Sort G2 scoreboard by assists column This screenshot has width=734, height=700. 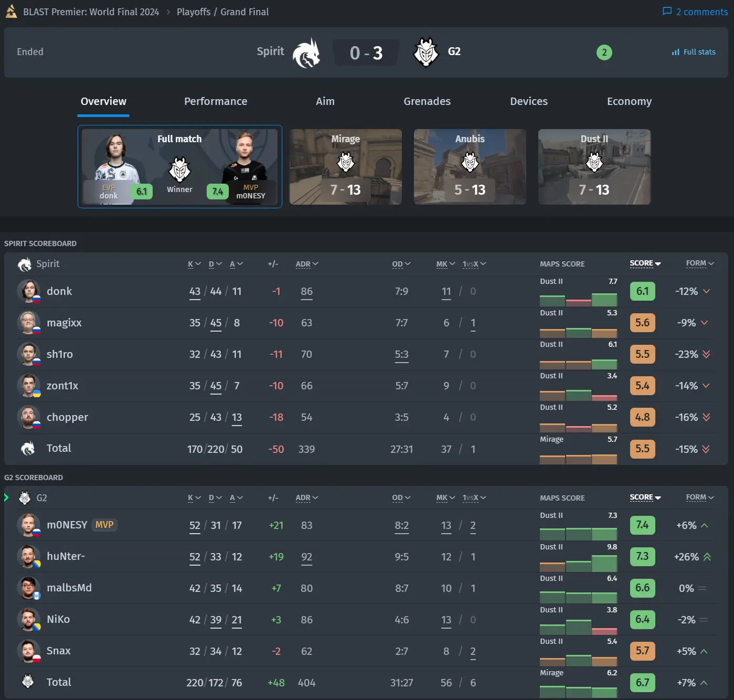pos(236,497)
